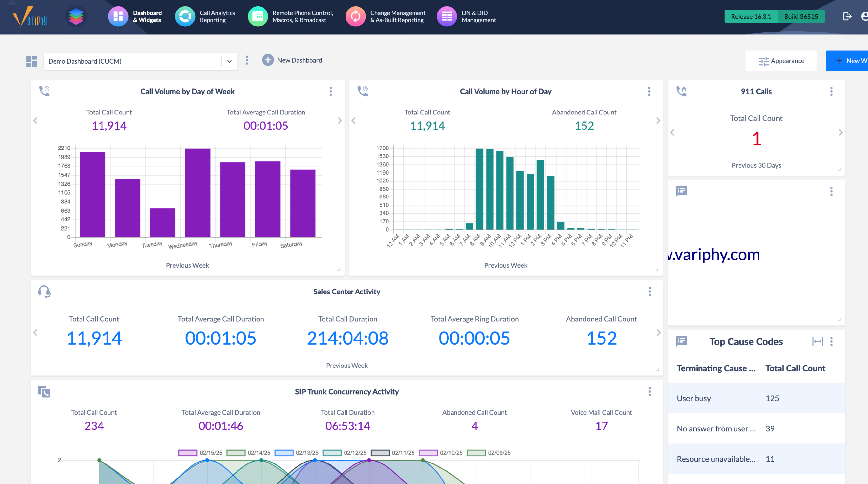Click the dashboard grid icon beside selector
Viewport: 868px width, 484px height.
(32, 61)
